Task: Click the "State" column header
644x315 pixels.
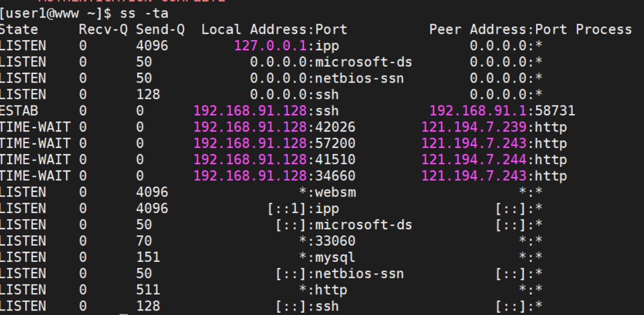Action: (x=19, y=29)
